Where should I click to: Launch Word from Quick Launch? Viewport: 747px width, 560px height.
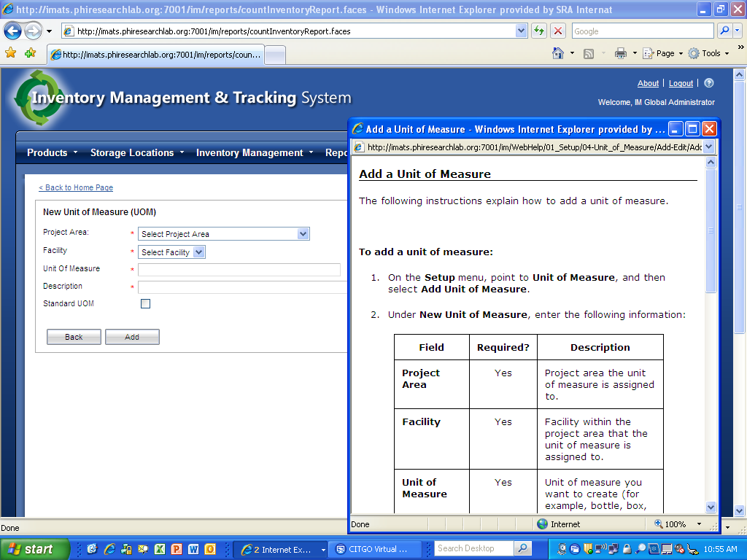[193, 549]
